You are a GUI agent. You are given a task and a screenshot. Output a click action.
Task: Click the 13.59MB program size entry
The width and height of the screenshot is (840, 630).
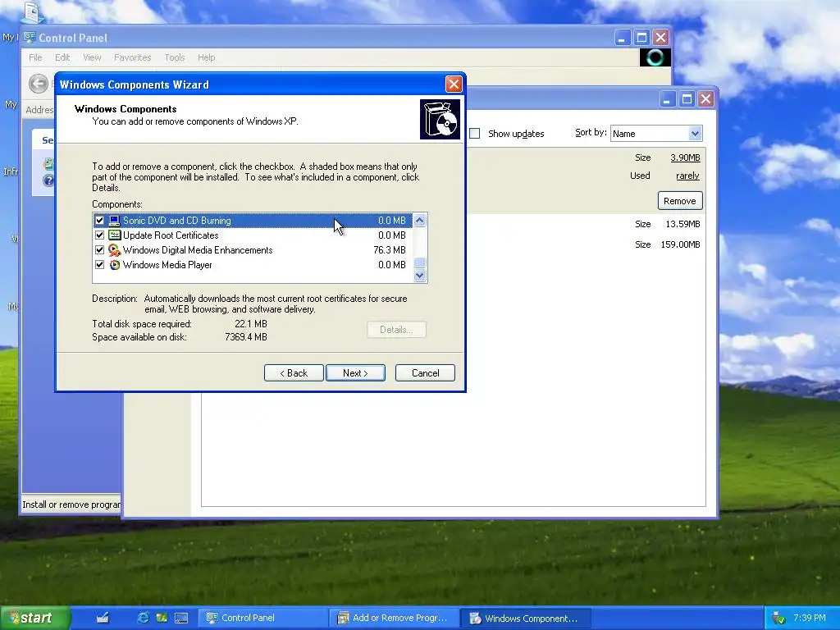click(x=682, y=224)
